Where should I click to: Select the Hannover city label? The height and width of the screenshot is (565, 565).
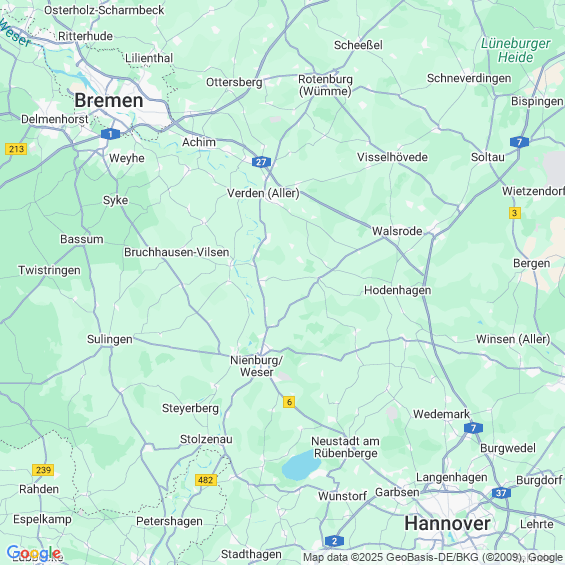click(x=447, y=523)
